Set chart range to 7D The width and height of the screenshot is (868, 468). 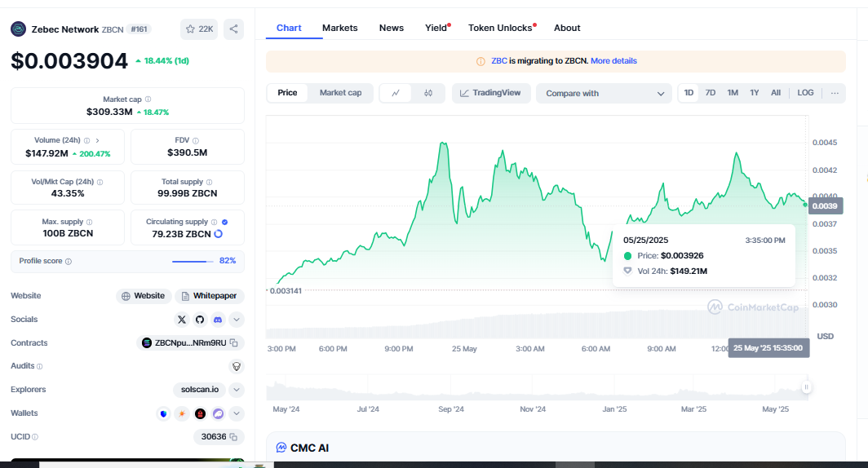click(x=711, y=93)
